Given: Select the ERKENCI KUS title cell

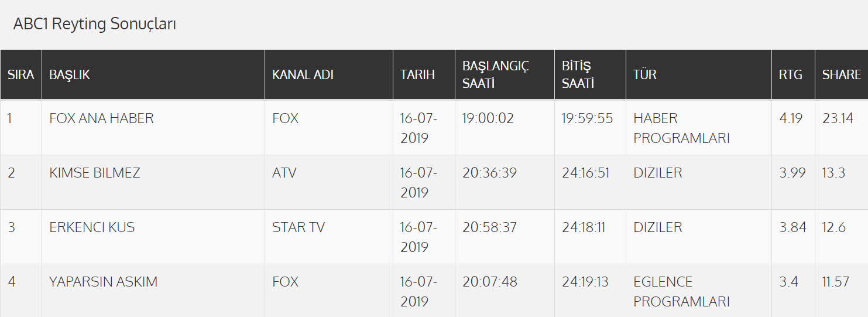Looking at the screenshot, I should pos(92,227).
